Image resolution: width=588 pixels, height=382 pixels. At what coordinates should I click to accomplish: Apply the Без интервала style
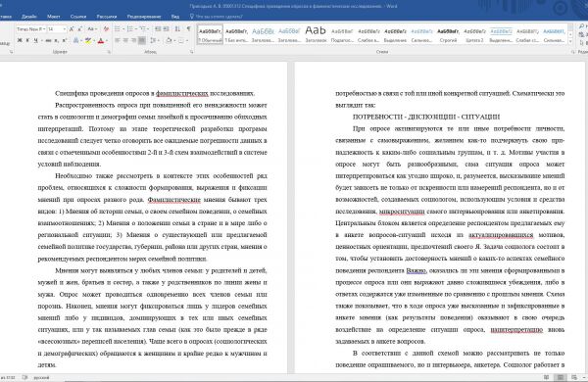[236, 34]
